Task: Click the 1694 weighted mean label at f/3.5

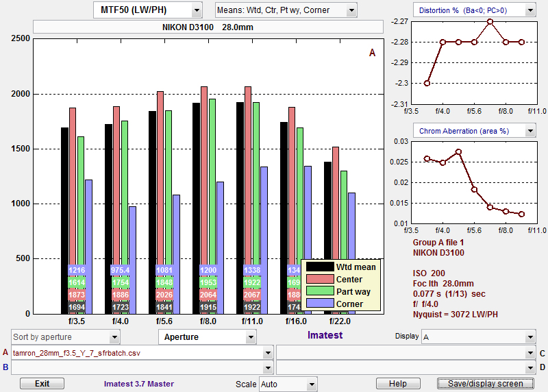Action: click(x=77, y=308)
